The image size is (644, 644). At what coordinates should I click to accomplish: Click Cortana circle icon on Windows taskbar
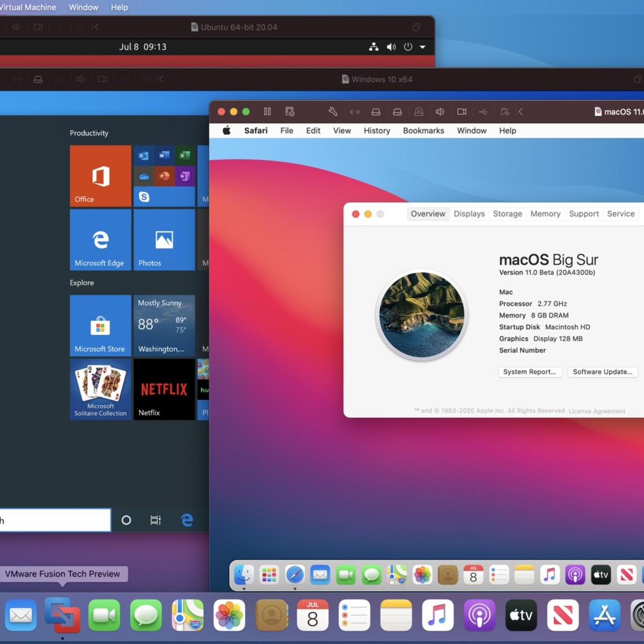126,520
